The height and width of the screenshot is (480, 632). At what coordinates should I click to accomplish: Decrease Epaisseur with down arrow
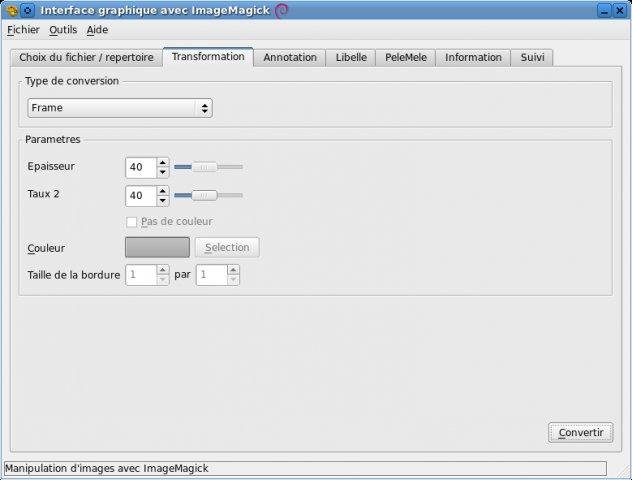click(162, 172)
